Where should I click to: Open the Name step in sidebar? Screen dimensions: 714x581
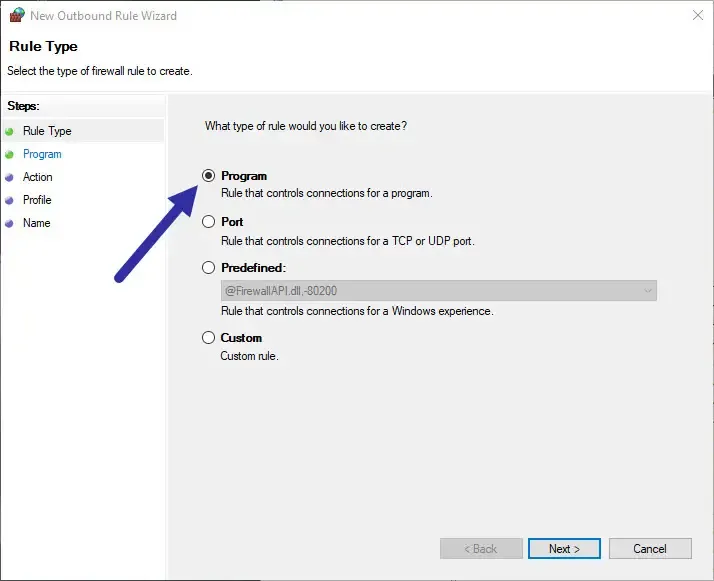coord(36,223)
